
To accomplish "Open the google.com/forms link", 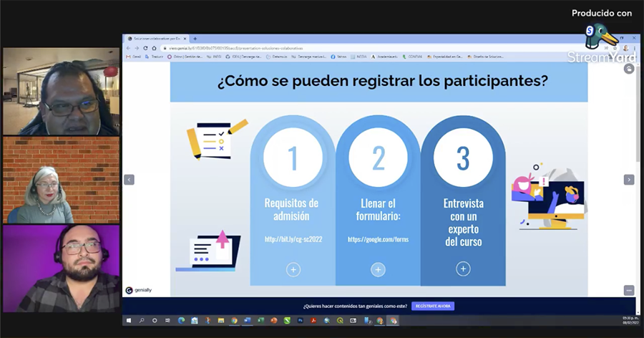I will (378, 239).
